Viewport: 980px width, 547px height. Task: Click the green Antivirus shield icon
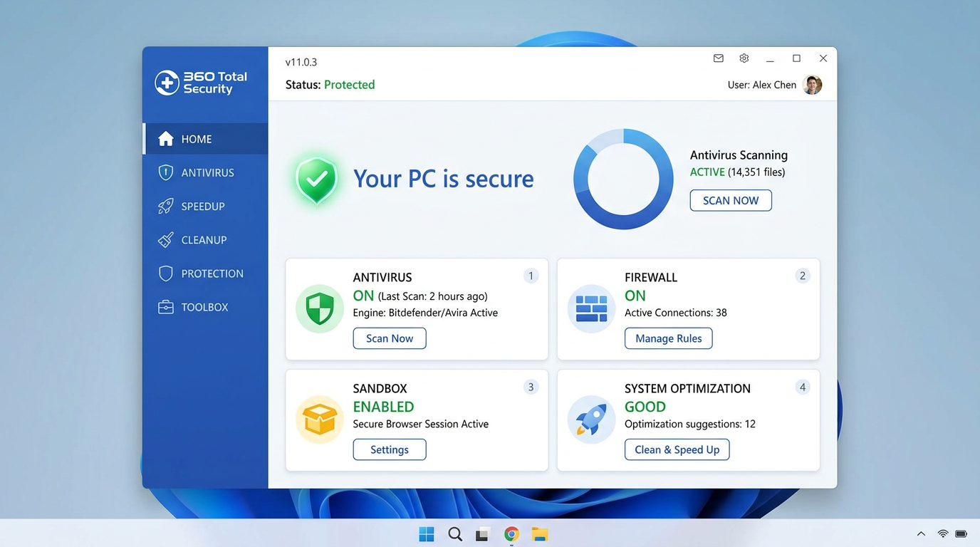(x=319, y=308)
